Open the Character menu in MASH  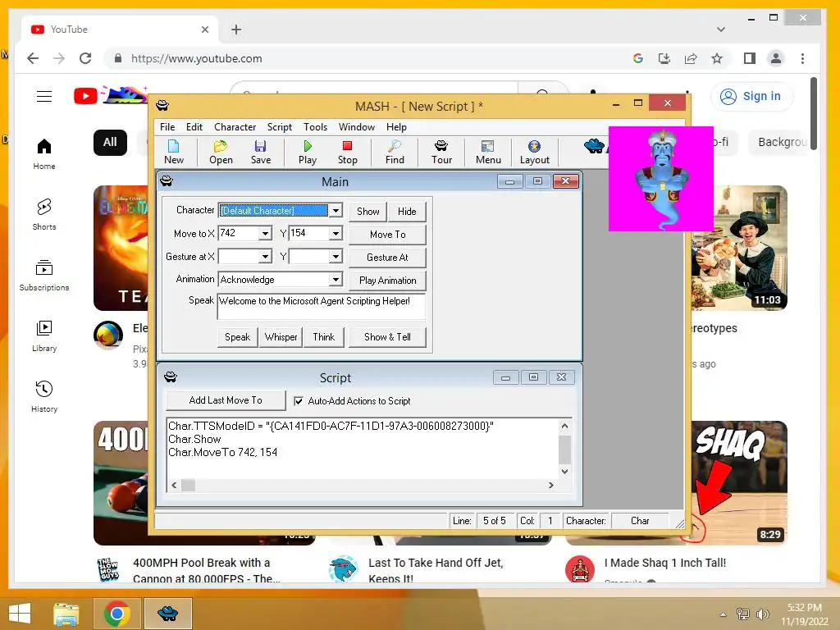(235, 127)
